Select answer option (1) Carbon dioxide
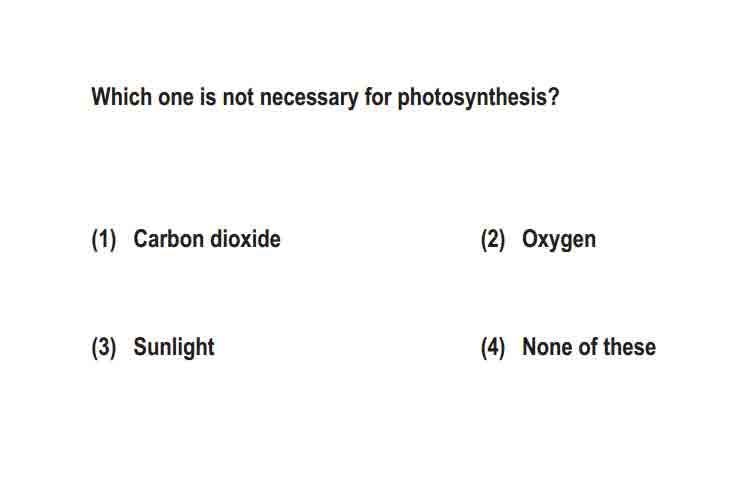This screenshot has height=500, width=750. (186, 239)
